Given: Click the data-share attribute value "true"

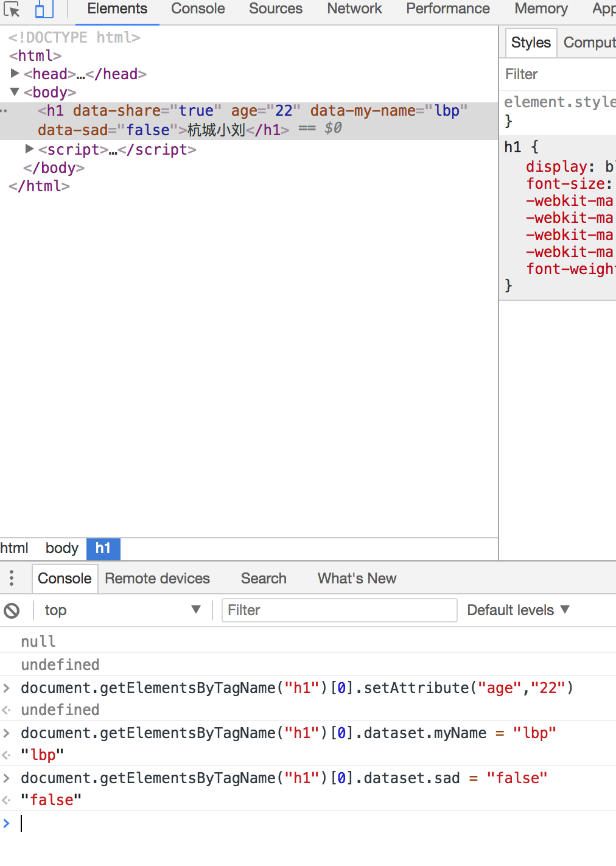Looking at the screenshot, I should pos(196,110).
